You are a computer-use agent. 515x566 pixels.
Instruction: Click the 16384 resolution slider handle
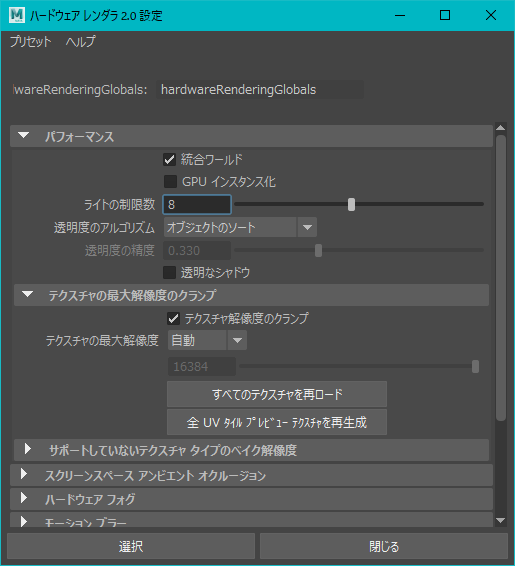(x=475, y=366)
